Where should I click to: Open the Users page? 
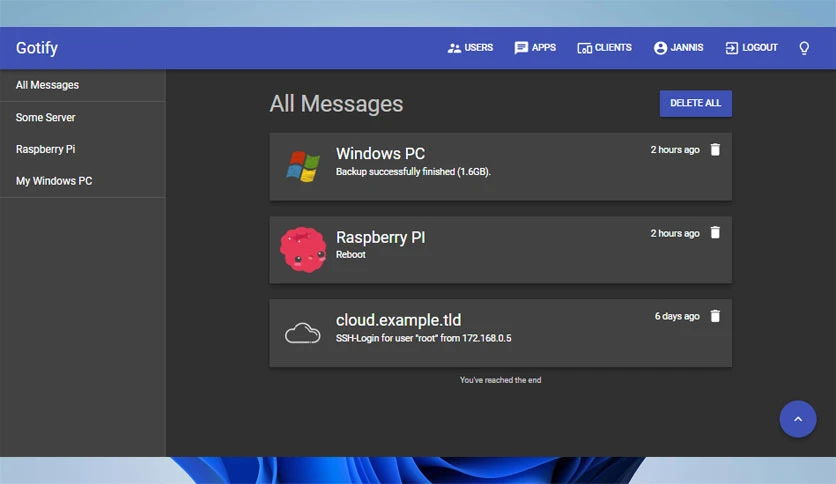coord(470,48)
